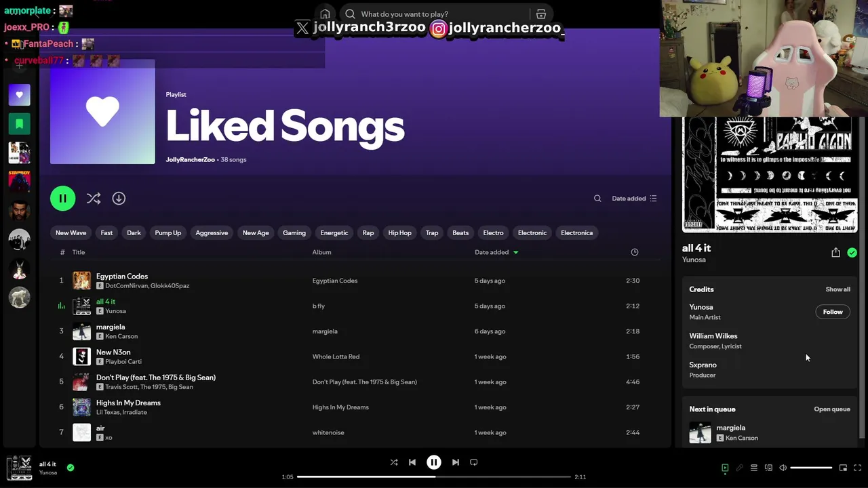Screen dimensions: 868x488
Task: Open the Whole Lotta Red album link
Action: point(336,357)
